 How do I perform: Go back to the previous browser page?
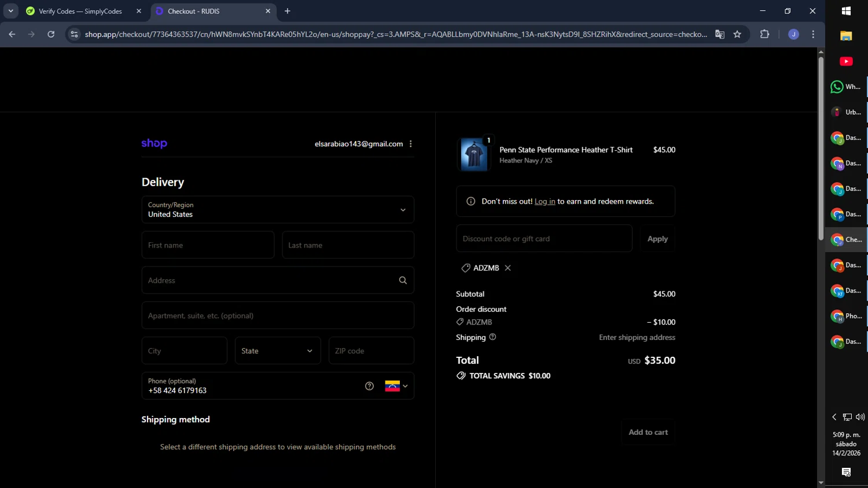12,35
